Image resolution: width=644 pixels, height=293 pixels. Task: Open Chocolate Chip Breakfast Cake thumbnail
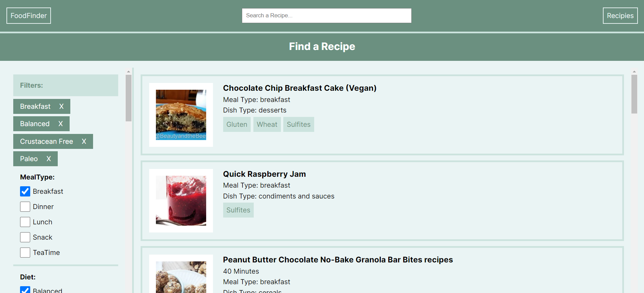pyautogui.click(x=181, y=115)
